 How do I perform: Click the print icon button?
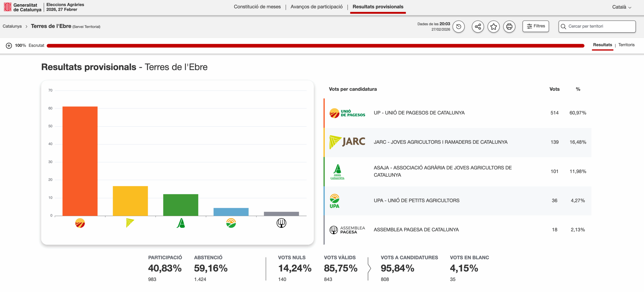pos(509,26)
